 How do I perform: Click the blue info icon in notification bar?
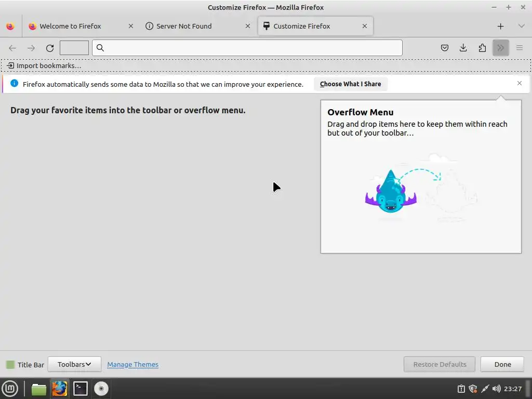[x=14, y=84]
